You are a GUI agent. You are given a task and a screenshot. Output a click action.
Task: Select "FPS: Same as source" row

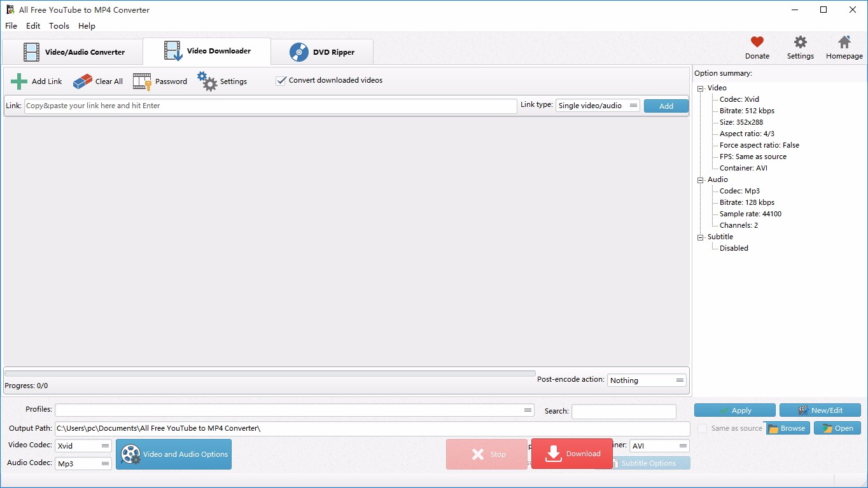753,157
